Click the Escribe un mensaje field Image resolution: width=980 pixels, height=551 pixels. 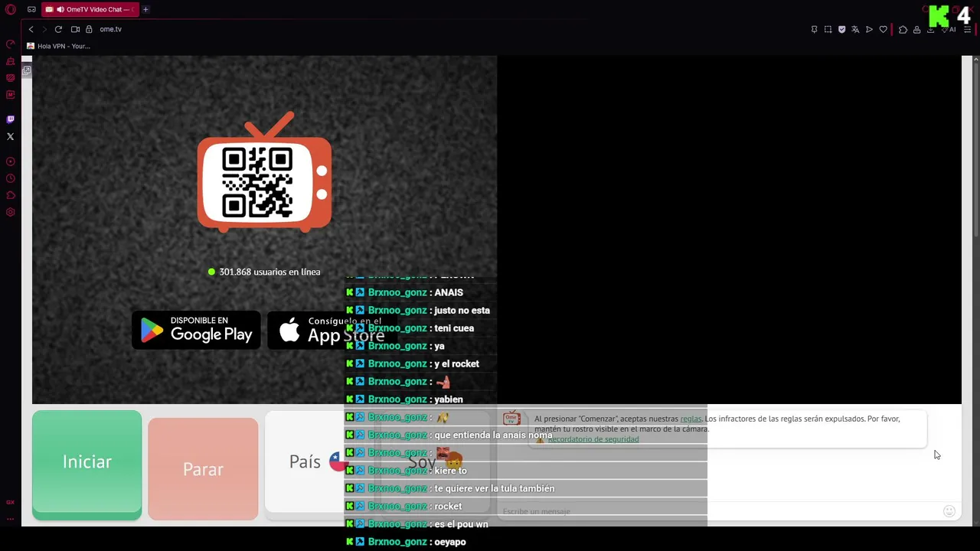(x=720, y=511)
